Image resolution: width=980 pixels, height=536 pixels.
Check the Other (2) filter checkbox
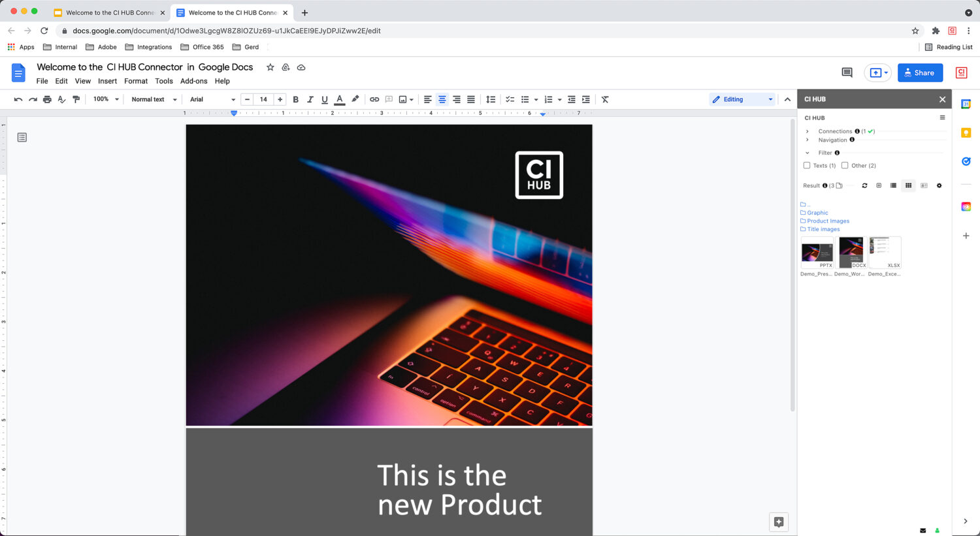click(x=845, y=165)
